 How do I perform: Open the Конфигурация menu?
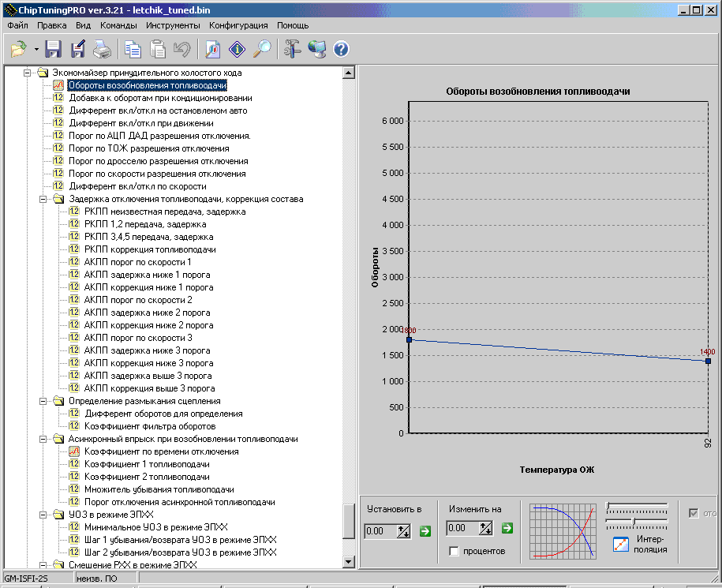(238, 25)
